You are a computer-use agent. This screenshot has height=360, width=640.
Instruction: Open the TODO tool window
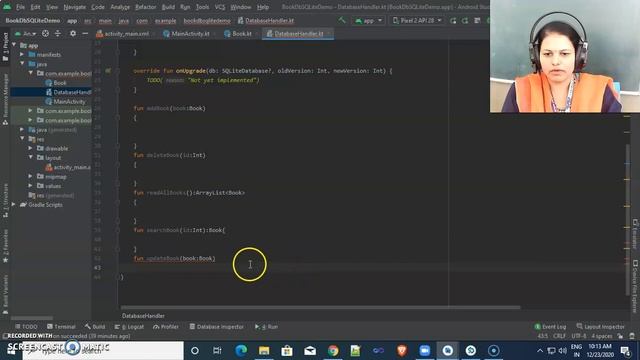click(x=26, y=327)
